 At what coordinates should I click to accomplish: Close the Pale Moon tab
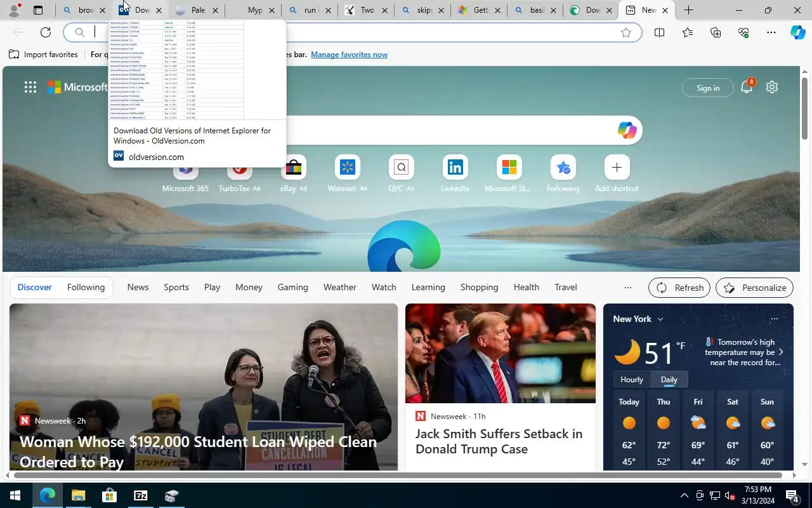point(215,10)
